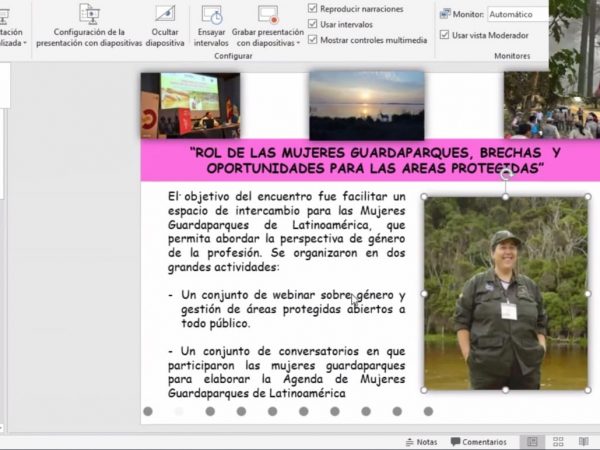Click the rotation handle above ranger photo

(x=506, y=174)
